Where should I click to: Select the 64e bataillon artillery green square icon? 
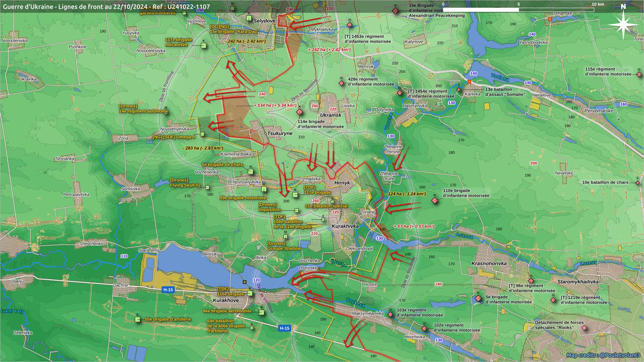pos(252,327)
